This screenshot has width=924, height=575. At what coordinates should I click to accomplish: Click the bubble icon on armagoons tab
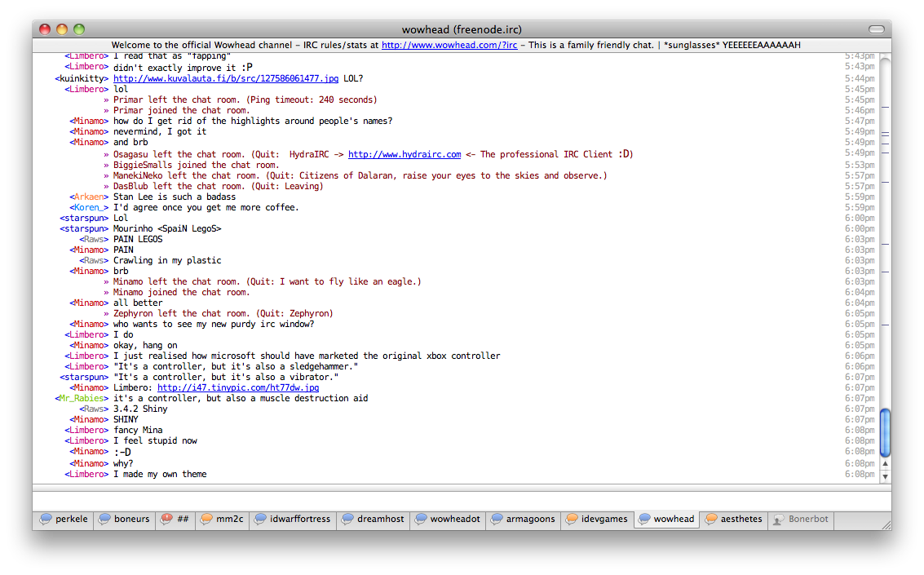point(497,519)
